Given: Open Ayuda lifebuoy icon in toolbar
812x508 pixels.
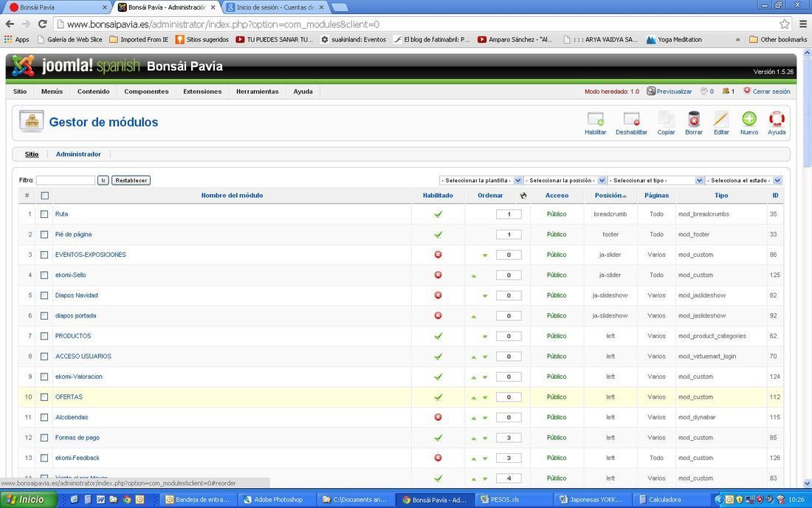Looking at the screenshot, I should pyautogui.click(x=777, y=119).
